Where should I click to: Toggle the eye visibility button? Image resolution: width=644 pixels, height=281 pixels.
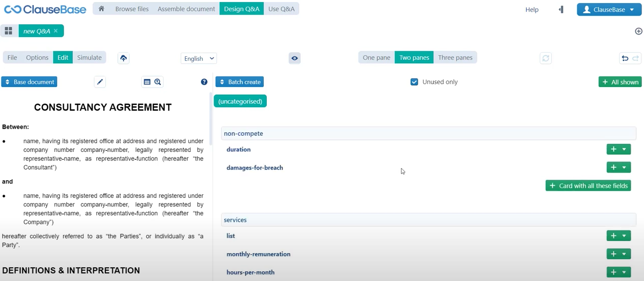[x=295, y=58]
